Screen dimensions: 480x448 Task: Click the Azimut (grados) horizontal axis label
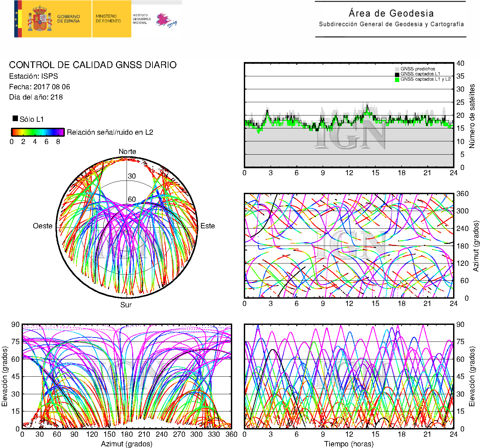tap(127, 444)
